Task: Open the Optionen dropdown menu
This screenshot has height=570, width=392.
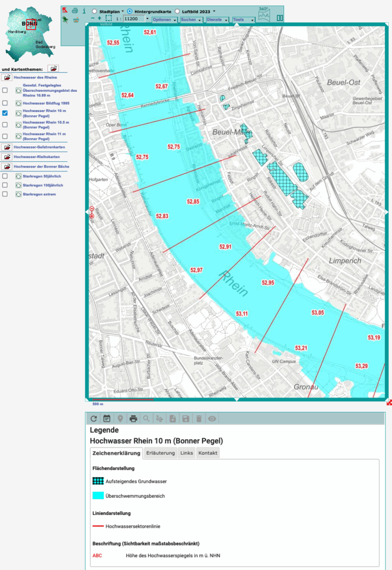Action: 164,19
